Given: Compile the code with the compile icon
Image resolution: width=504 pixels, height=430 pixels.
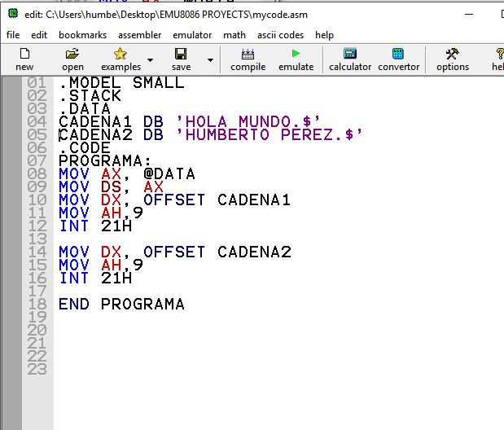Looking at the screenshot, I should tap(248, 54).
